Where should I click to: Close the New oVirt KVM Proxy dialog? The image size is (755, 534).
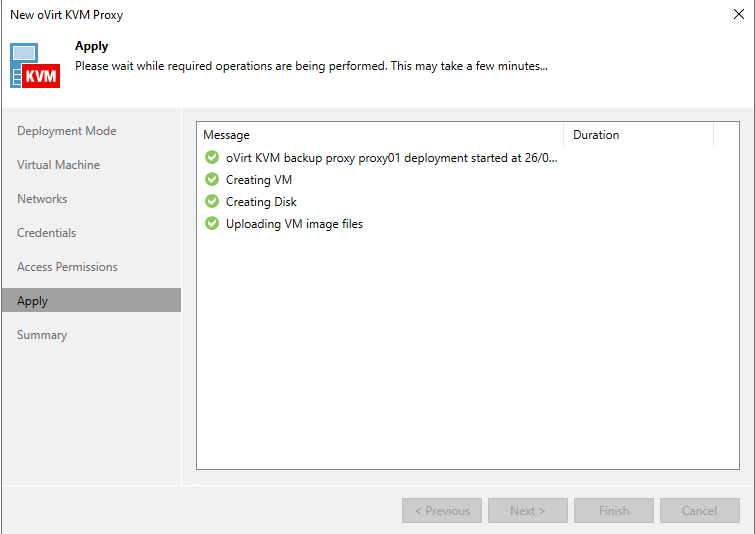737,15
